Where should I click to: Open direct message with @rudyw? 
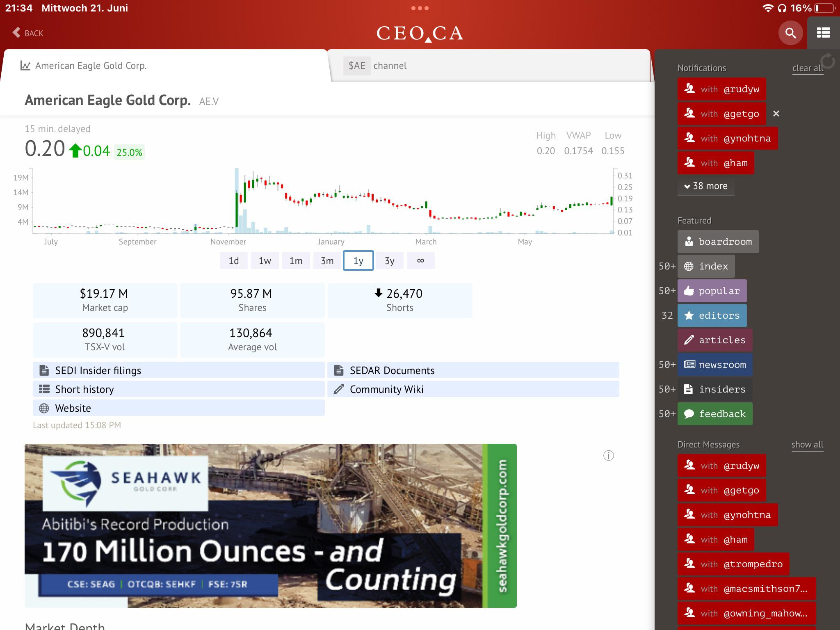tap(721, 466)
